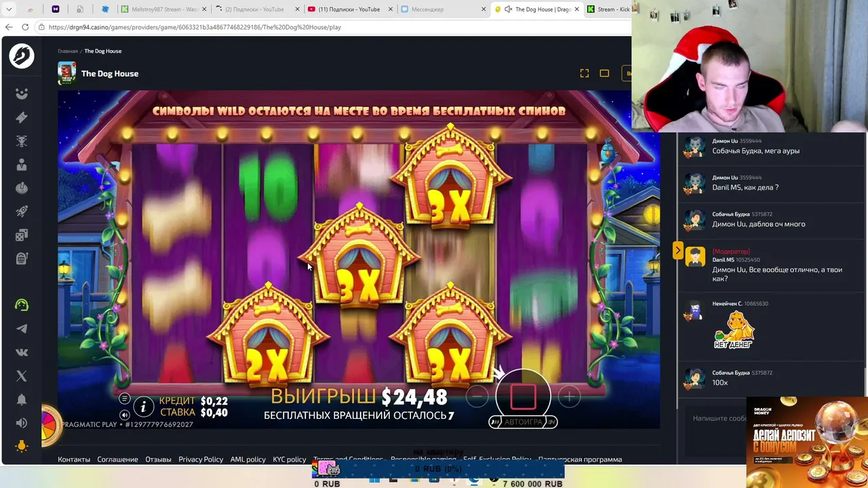Open the VK link in sidebar
Image resolution: width=868 pixels, height=488 pixels.
coord(22,352)
